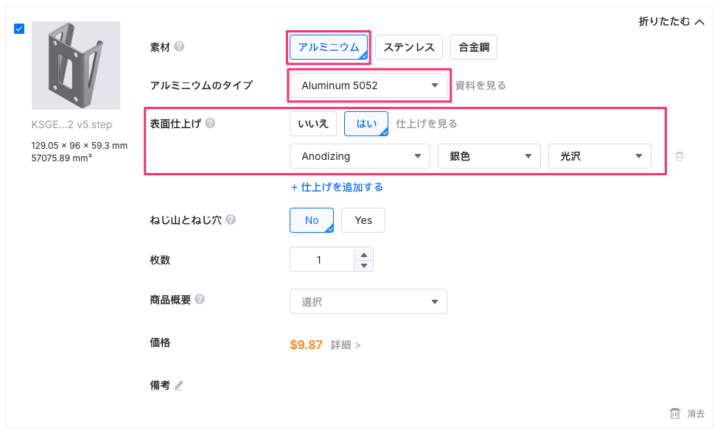Collapse the panel with 折りたたむ
The width and height of the screenshot is (720, 436).
click(x=671, y=22)
